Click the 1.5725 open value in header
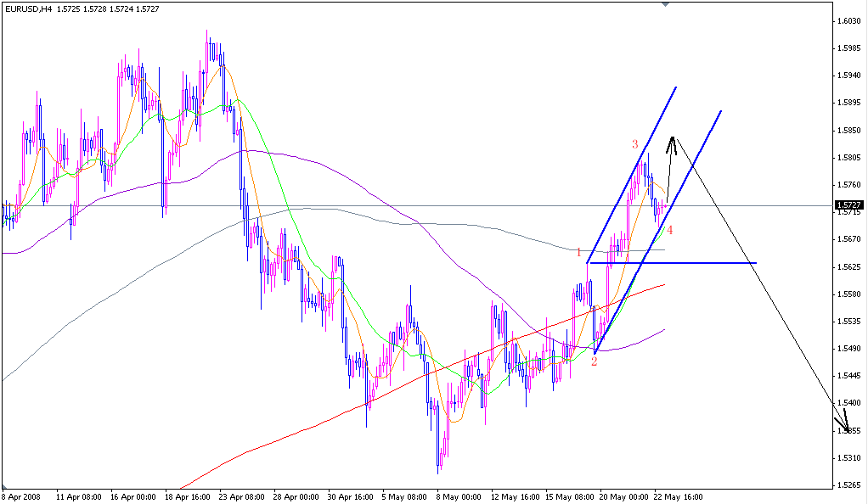This screenshot has width=868, height=504. 68,8
